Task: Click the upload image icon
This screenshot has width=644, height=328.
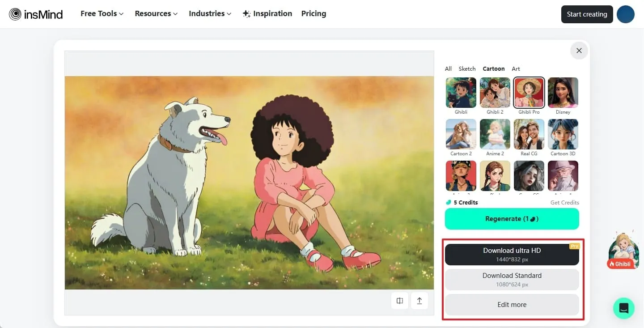Action: 419,301
